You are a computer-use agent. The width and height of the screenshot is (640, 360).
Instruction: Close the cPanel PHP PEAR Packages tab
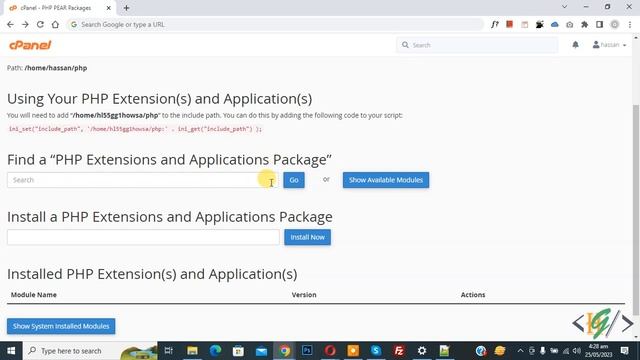tap(109, 8)
